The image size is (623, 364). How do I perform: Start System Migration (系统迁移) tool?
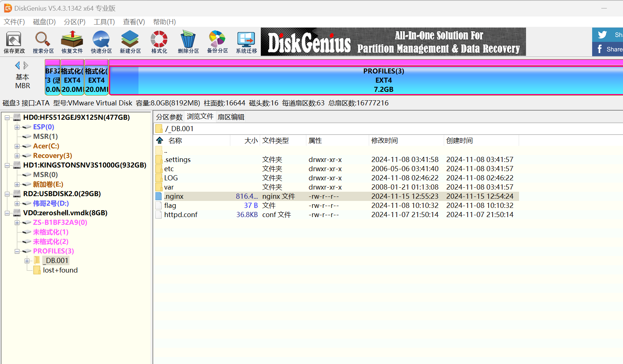pyautogui.click(x=246, y=42)
